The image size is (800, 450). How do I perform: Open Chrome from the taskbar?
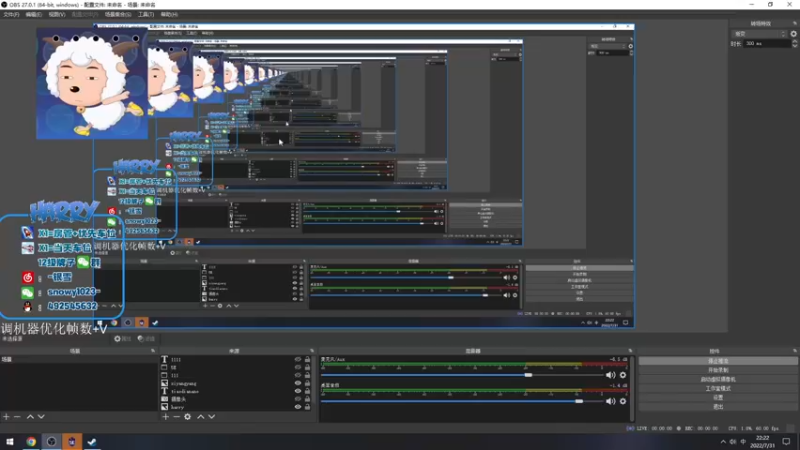coord(31,442)
